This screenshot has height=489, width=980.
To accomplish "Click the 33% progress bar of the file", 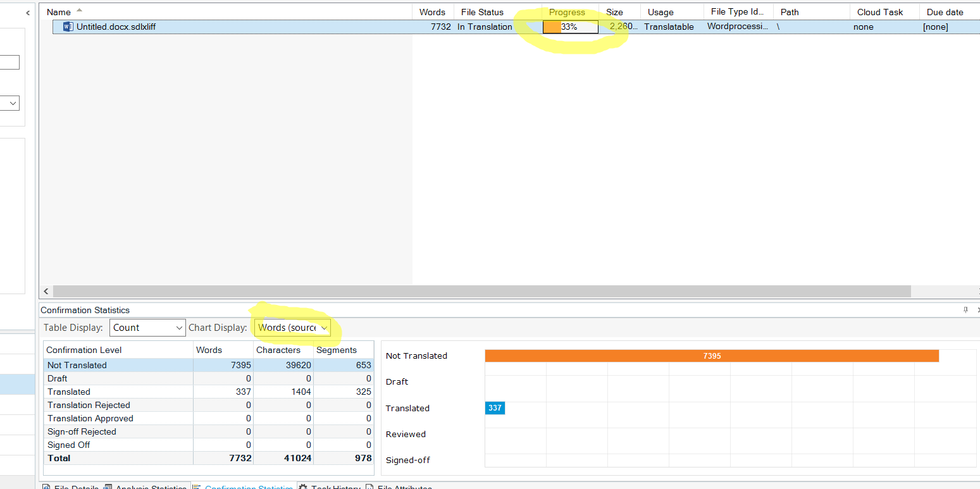I will pyautogui.click(x=570, y=27).
